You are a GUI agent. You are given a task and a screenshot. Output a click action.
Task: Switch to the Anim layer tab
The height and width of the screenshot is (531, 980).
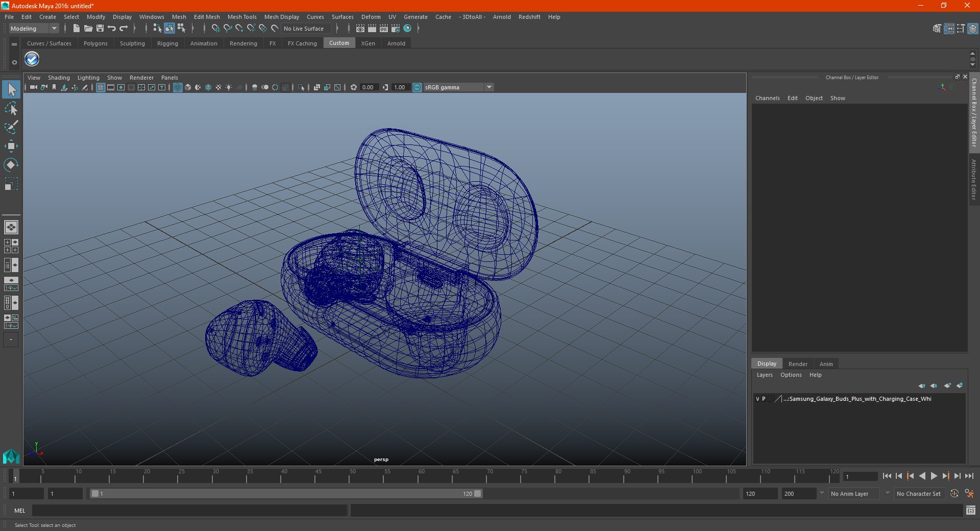click(x=826, y=364)
